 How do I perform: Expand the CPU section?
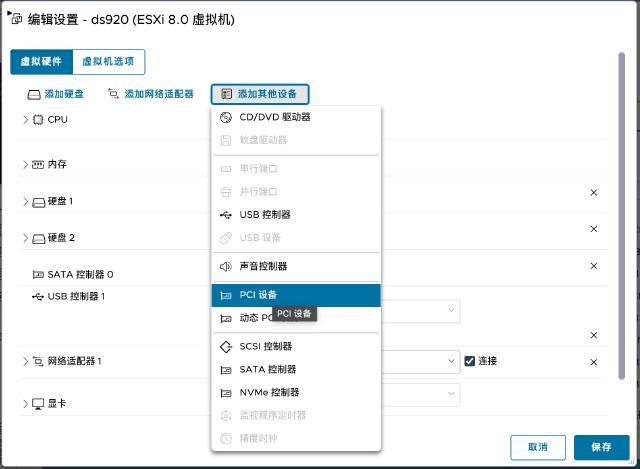click(26, 119)
